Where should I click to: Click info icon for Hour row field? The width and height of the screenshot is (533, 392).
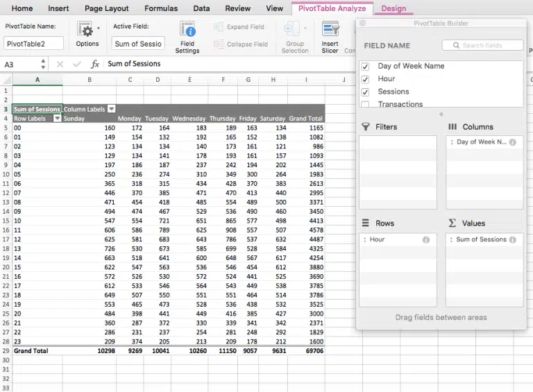point(426,240)
